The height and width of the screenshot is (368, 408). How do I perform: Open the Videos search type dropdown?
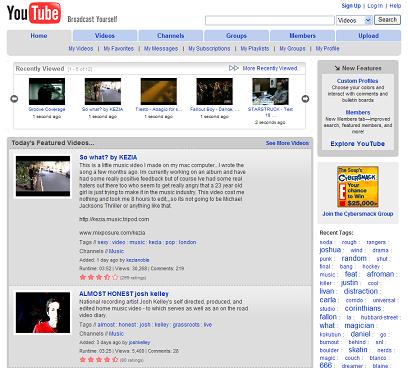tap(354, 20)
